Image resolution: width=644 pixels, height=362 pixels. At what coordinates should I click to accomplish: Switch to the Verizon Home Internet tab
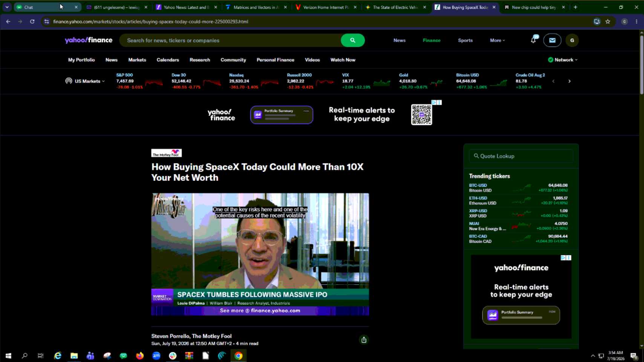[325, 7]
